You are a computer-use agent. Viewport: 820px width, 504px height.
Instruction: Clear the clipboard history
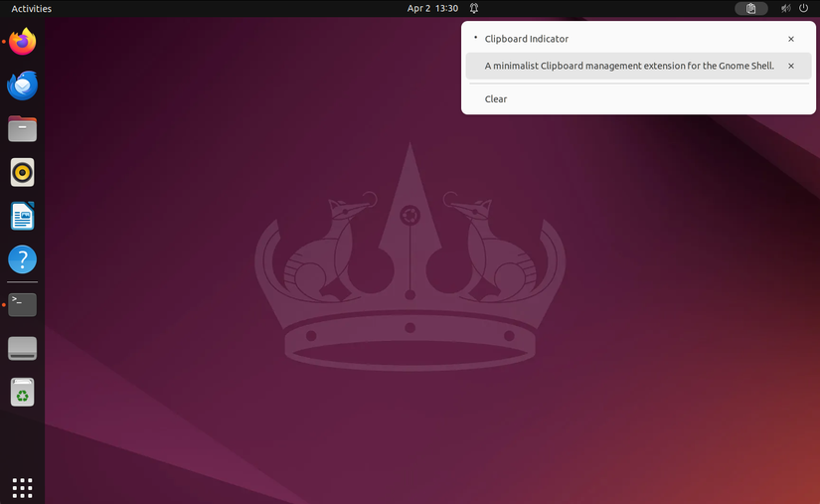tap(638, 98)
